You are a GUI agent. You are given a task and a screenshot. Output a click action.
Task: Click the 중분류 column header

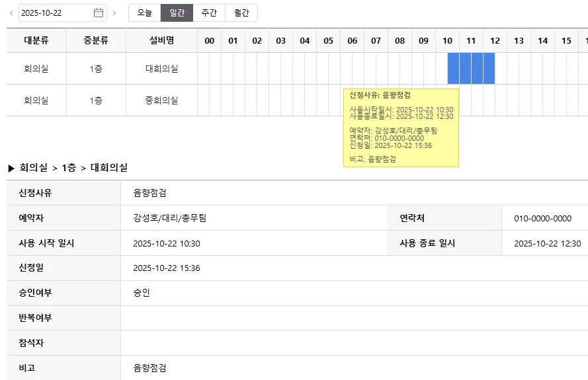[96, 40]
